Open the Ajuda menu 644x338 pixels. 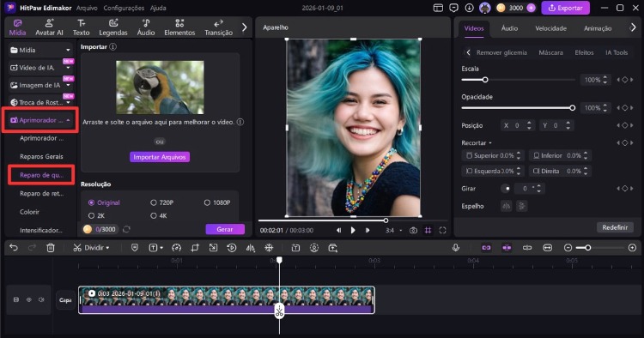point(158,8)
